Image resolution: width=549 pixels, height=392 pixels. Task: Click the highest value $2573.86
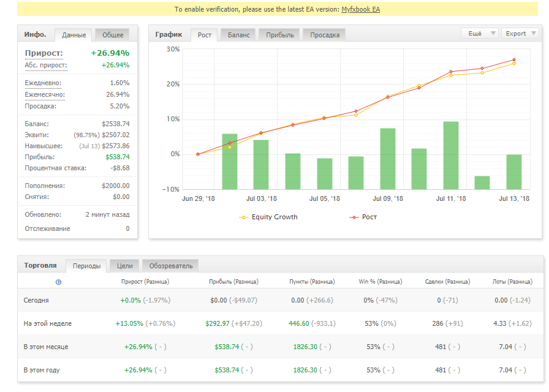click(x=116, y=146)
